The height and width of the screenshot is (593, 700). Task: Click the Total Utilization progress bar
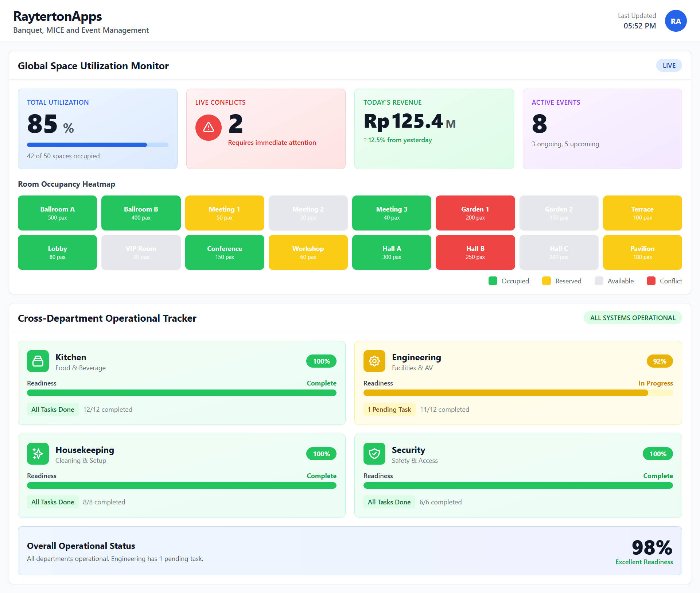(97, 144)
